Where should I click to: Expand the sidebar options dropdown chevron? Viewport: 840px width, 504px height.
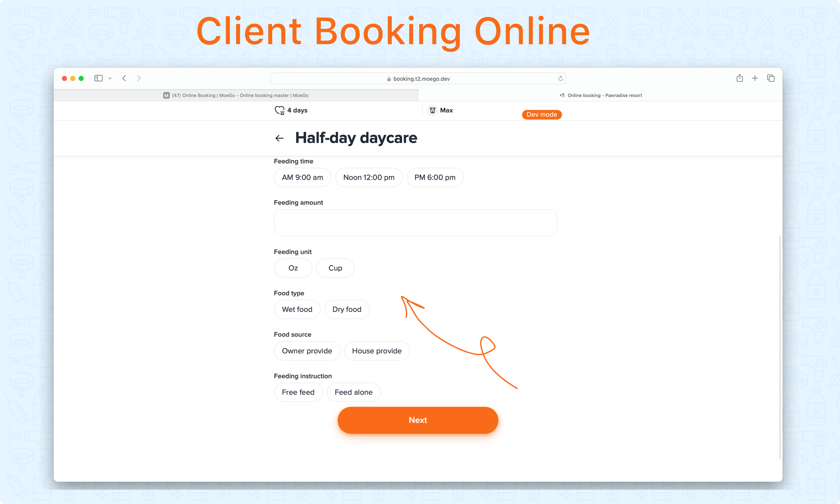(x=110, y=79)
